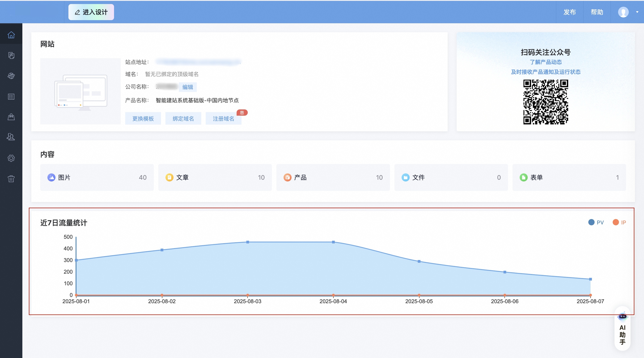The width and height of the screenshot is (644, 358).
Task: Open the shopping bag icon in sidebar
Action: [11, 117]
